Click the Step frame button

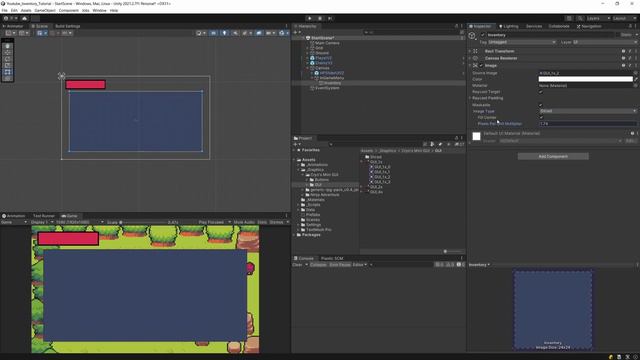pyautogui.click(x=330, y=18)
